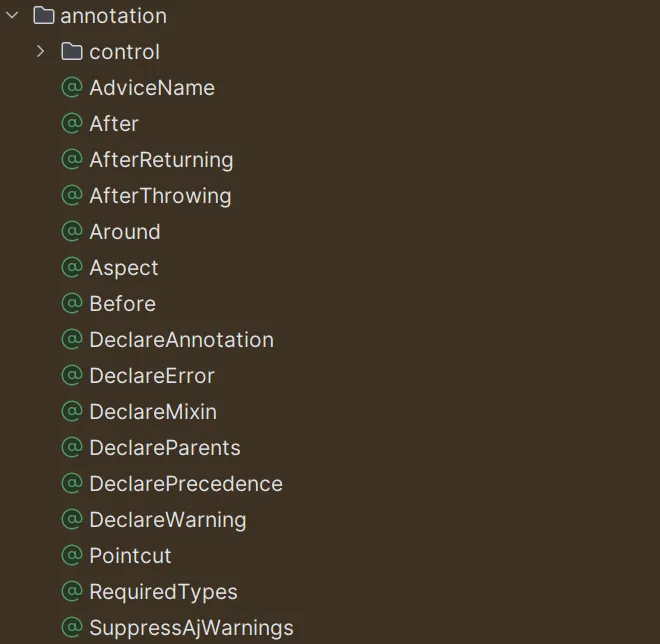The image size is (660, 644).
Task: Expand the control folder chevron
Action: click(x=41, y=52)
